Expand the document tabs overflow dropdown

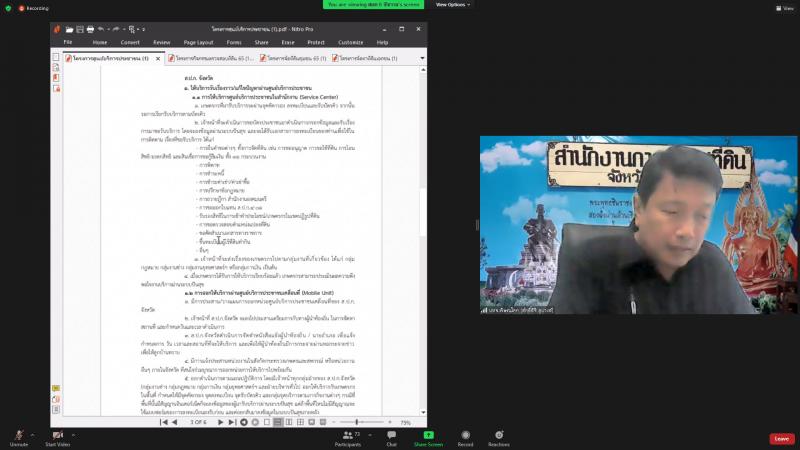422,58
